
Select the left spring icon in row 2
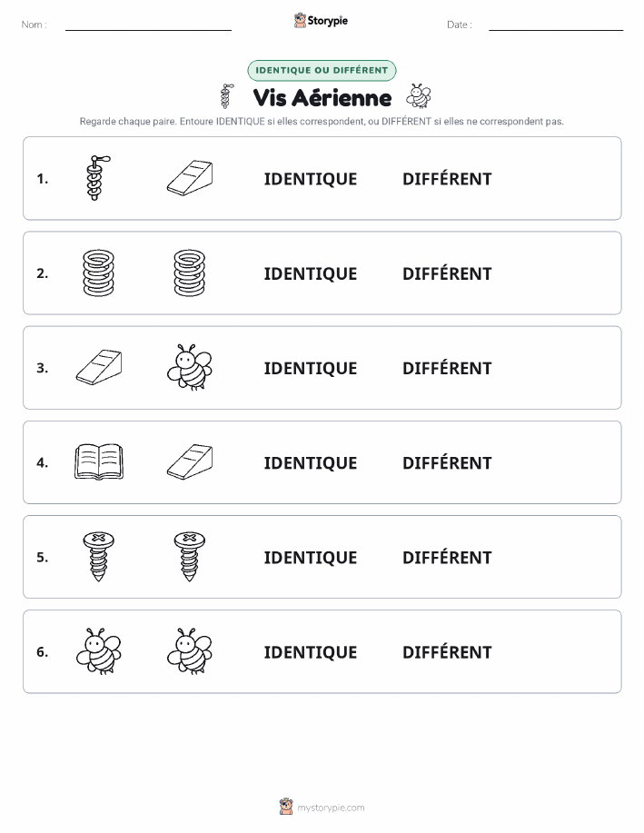click(98, 273)
